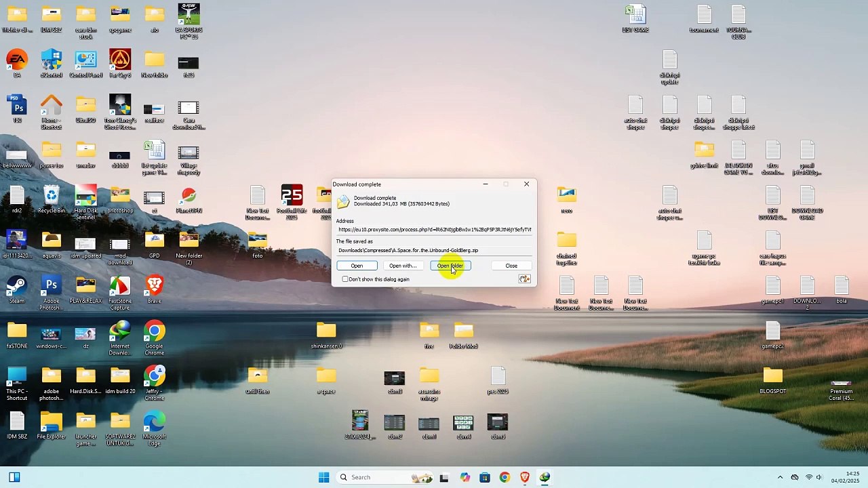Select the Microsoft Edge desktop shortcut
The width and height of the screenshot is (868, 488).
[155, 428]
